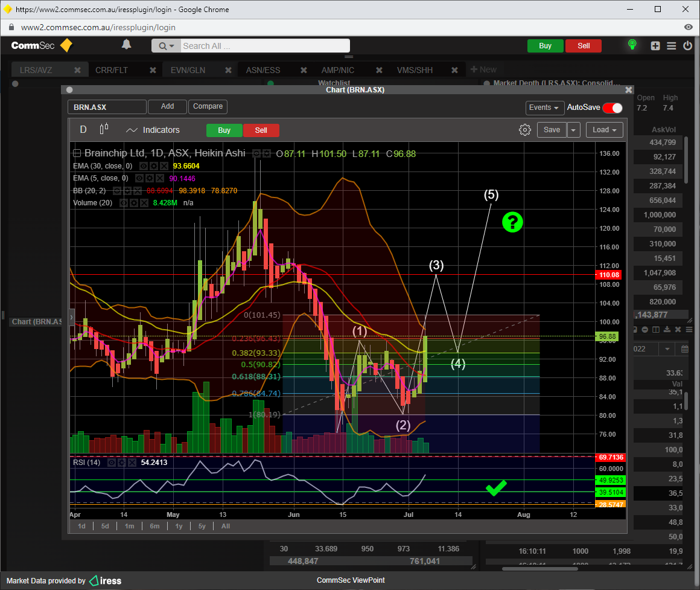Image resolution: width=700 pixels, height=590 pixels.
Task: Click the green live-streaming status icon
Action: point(632,44)
